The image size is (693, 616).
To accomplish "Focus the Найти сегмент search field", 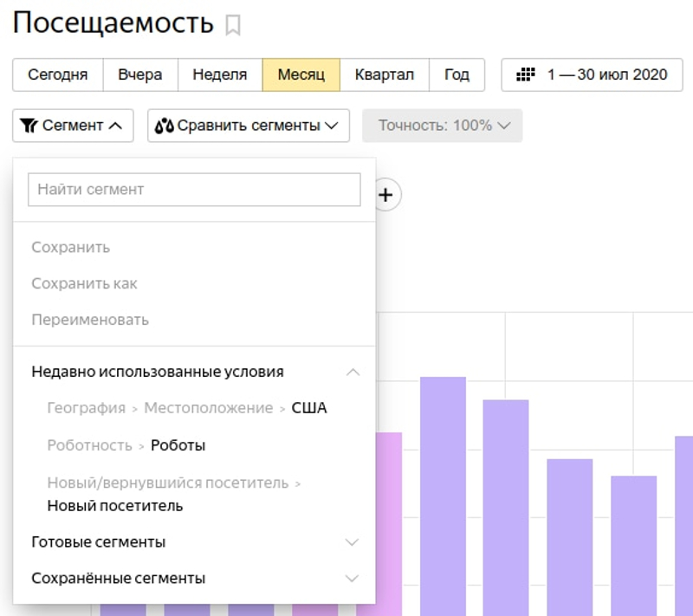I will tap(194, 190).
